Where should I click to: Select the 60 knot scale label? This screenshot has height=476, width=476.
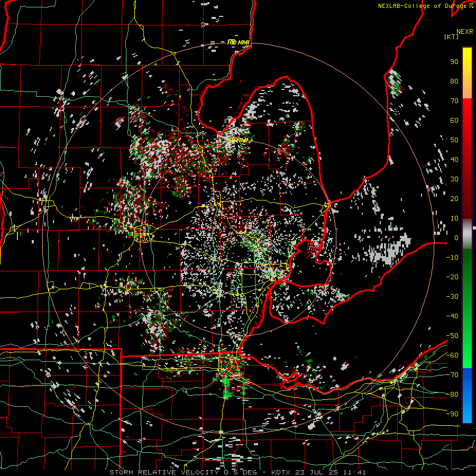[x=454, y=120]
